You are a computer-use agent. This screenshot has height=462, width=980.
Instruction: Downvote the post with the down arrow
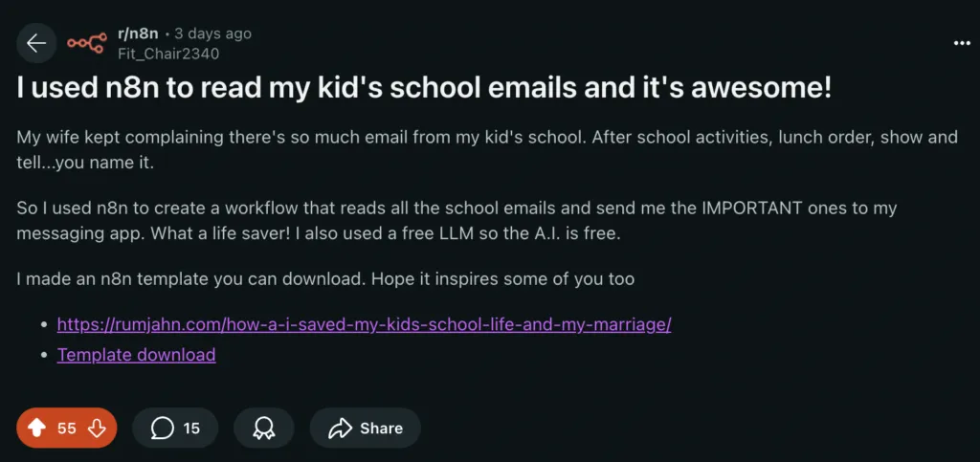(x=97, y=429)
